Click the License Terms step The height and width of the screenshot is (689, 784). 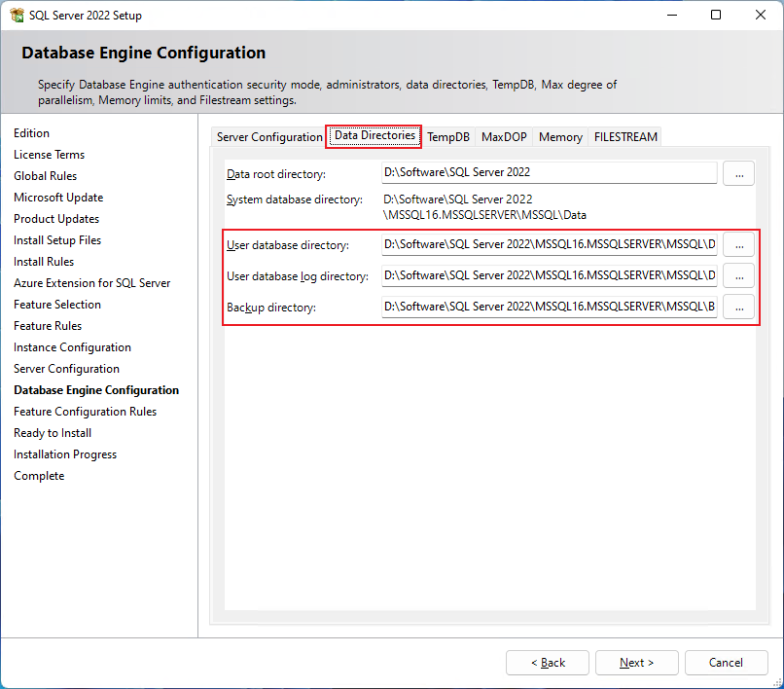point(49,155)
